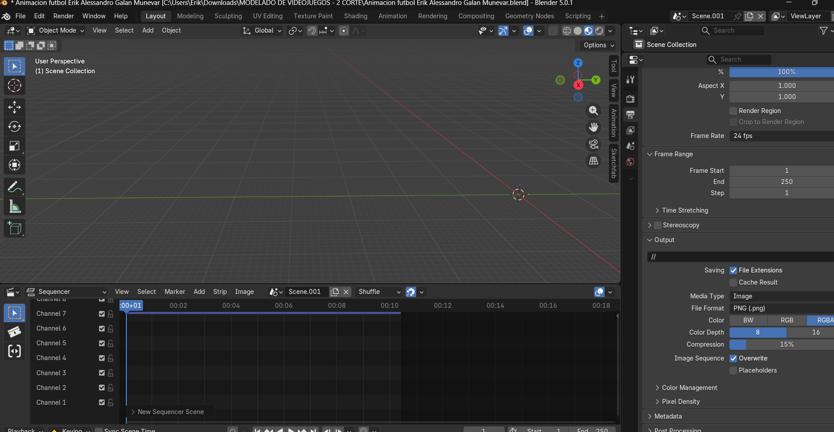Image resolution: width=834 pixels, height=432 pixels.
Task: Enable Cache Result checkbox
Action: [x=733, y=283]
